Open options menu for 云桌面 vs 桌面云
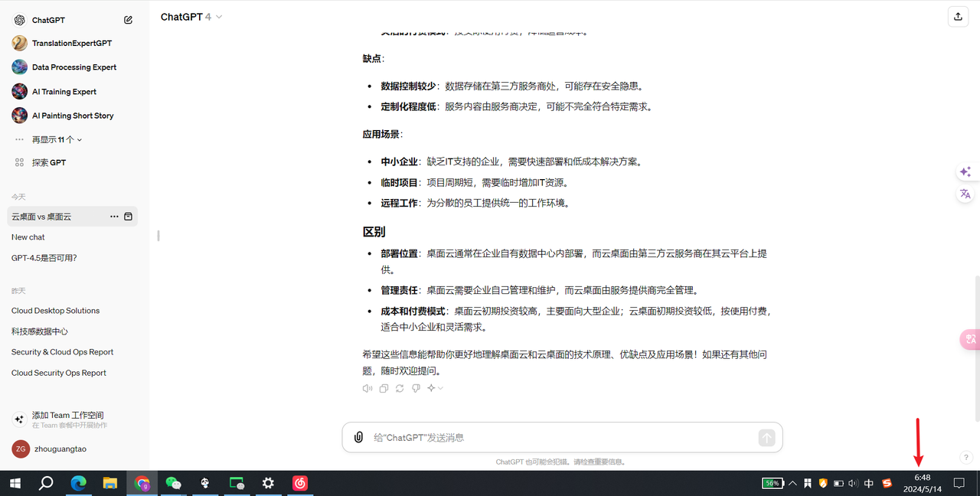980x496 pixels. coord(113,217)
